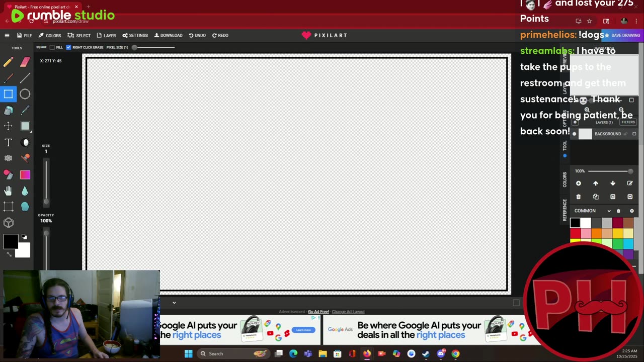Follow the Go Ad-Free link

318,312
